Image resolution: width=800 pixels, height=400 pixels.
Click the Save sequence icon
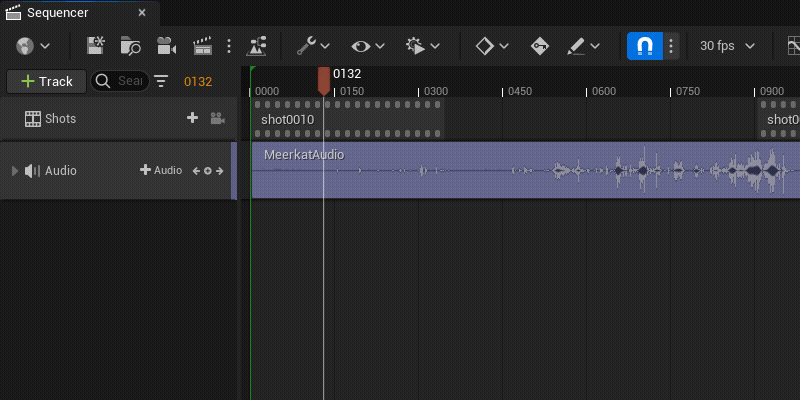click(x=96, y=46)
